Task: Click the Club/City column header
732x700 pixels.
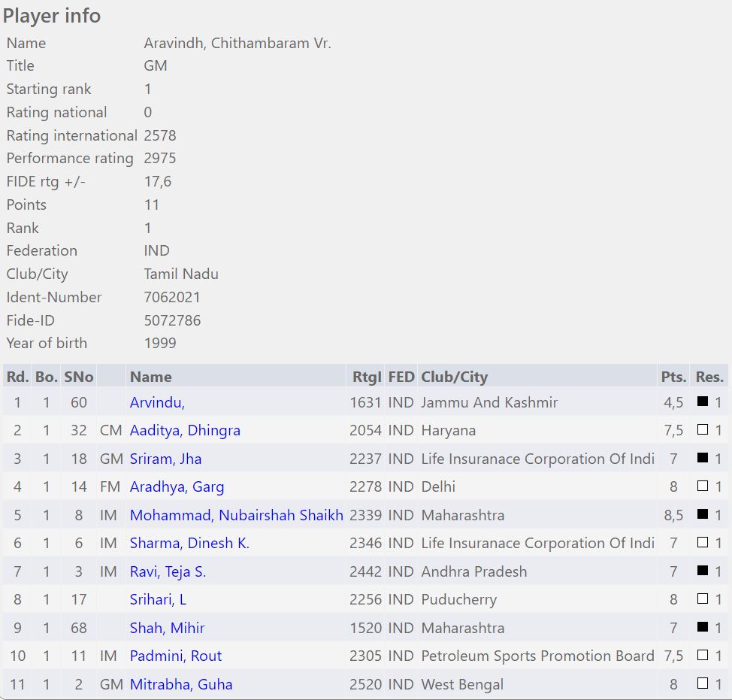Action: pos(454,377)
